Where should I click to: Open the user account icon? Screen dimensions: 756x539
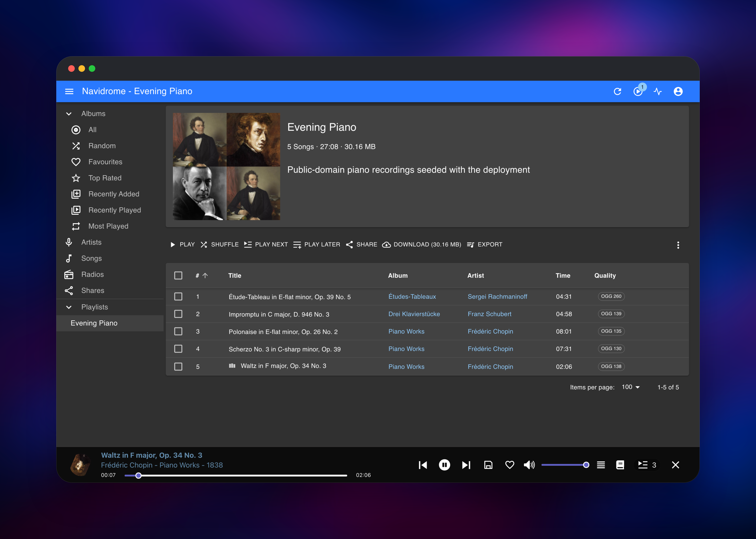pyautogui.click(x=678, y=91)
